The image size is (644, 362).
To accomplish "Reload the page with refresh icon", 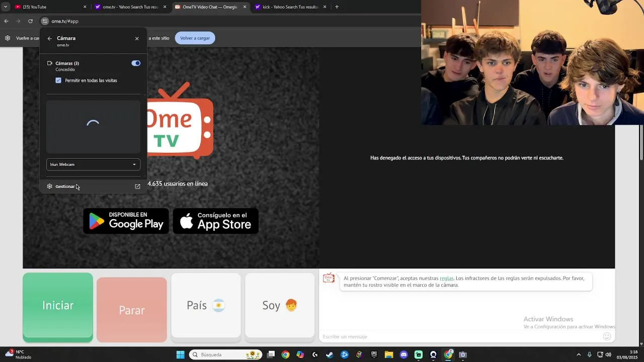I will tap(30, 21).
